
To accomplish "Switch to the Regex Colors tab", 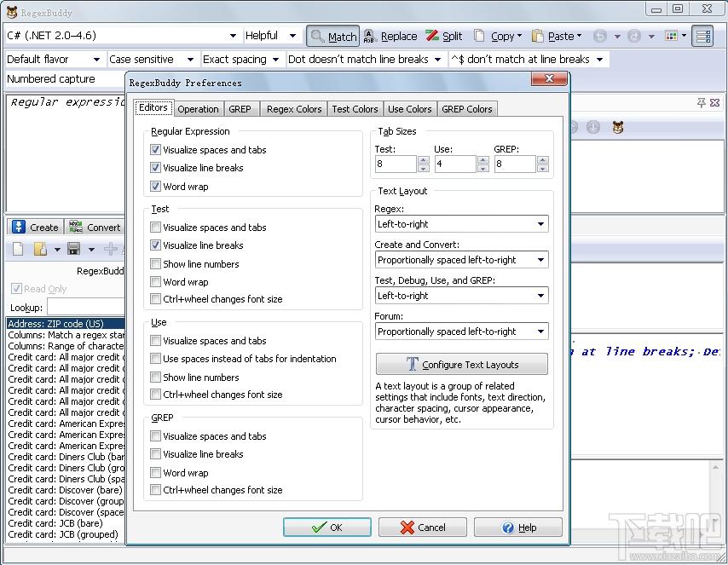I will point(294,109).
